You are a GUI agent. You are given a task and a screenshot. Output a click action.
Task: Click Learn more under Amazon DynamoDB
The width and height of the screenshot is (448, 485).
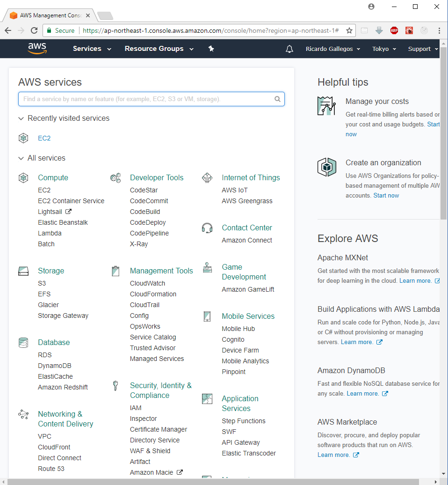(x=363, y=393)
